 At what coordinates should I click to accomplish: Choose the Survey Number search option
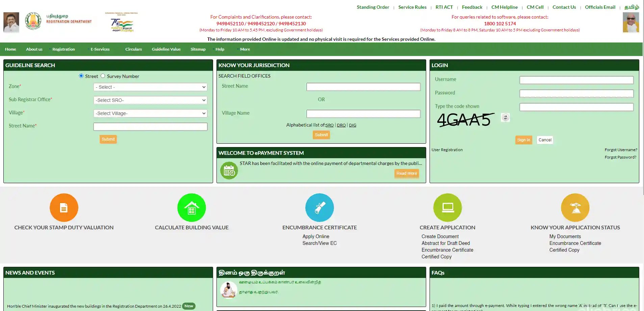point(103,76)
